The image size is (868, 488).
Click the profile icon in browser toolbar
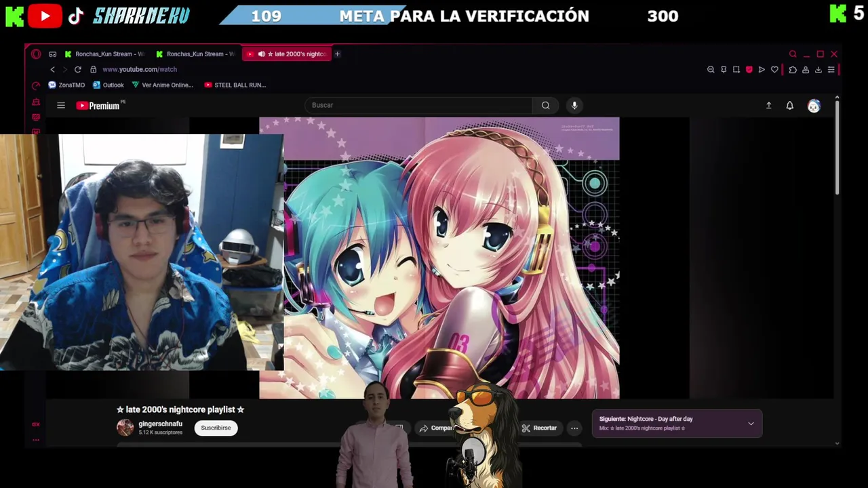pyautogui.click(x=806, y=69)
